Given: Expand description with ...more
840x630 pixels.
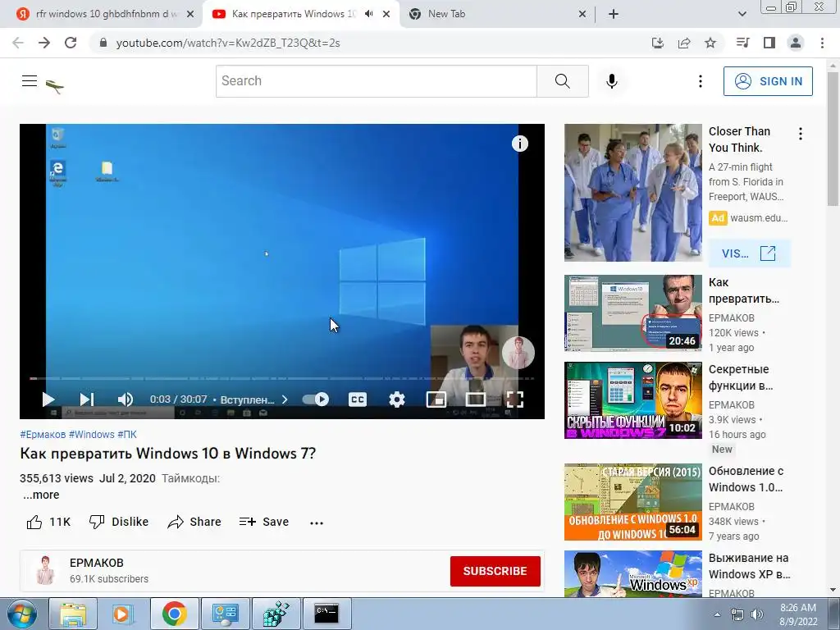Looking at the screenshot, I should tap(41, 495).
